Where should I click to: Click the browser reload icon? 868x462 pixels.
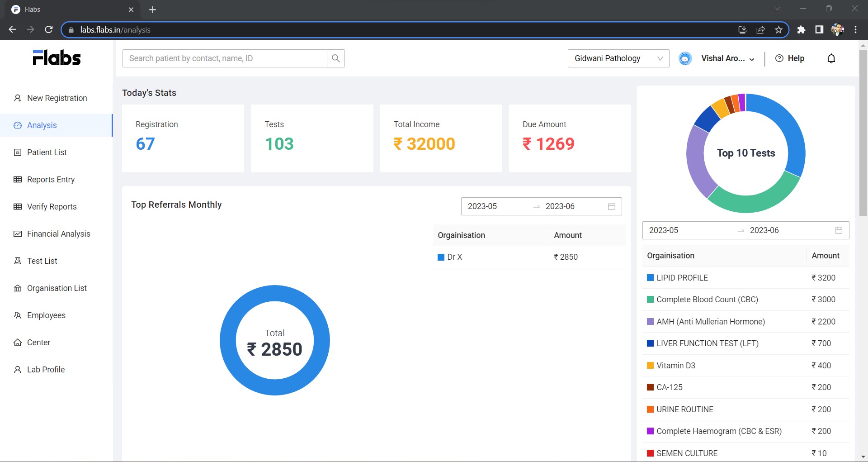pos(49,29)
